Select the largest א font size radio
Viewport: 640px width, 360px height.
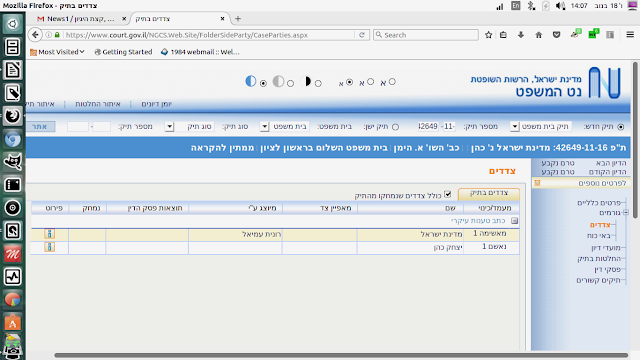tap(392, 82)
